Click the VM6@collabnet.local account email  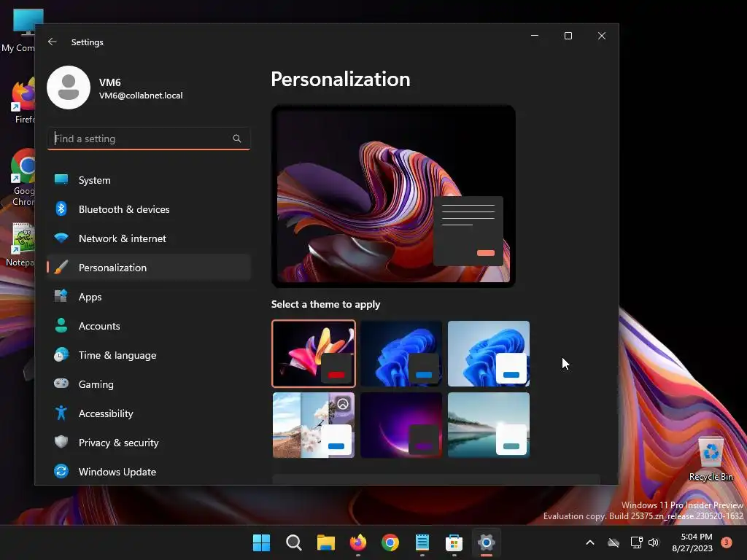141,96
